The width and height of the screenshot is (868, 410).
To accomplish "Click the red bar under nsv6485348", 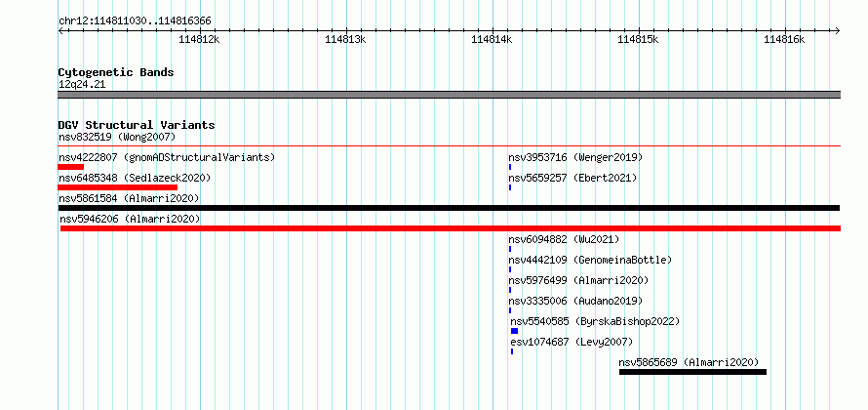I will tap(117, 187).
